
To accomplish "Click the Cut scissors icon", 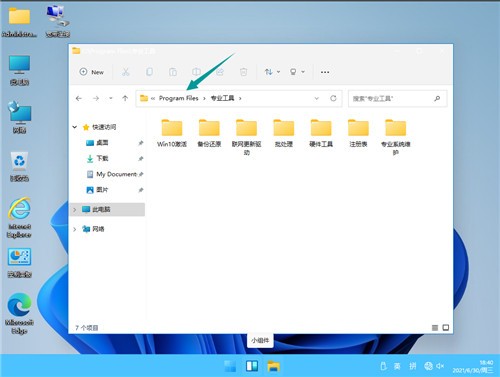I will (126, 72).
